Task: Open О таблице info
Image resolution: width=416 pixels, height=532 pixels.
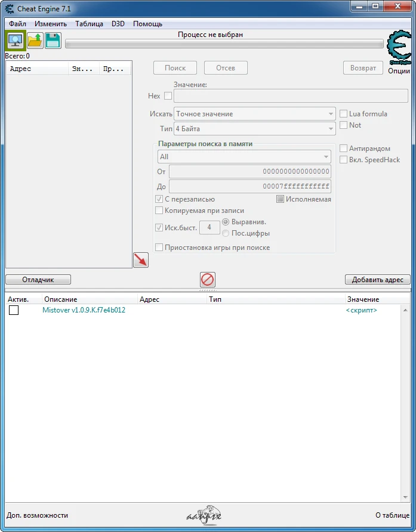Action: pos(393,515)
